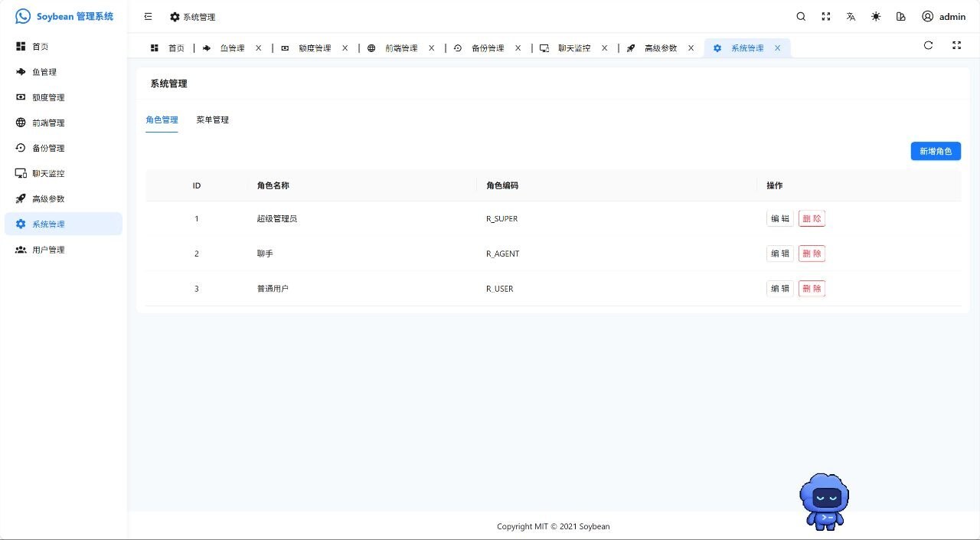Open 高级参数 in the sidebar
This screenshot has height=540, width=980.
pyautogui.click(x=64, y=198)
